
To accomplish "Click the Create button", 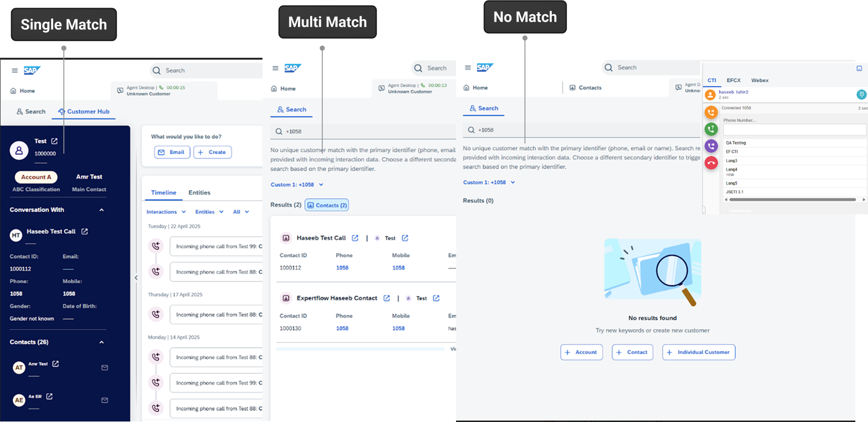I will tap(212, 152).
